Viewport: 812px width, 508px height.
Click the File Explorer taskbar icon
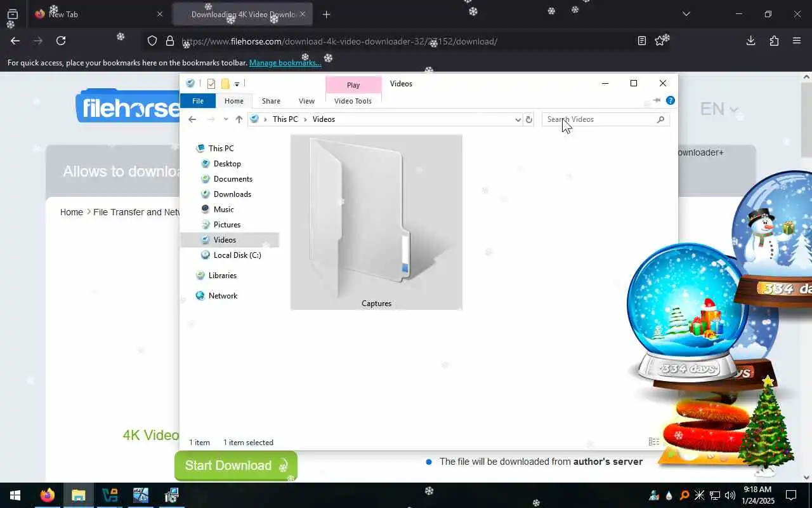point(79,495)
